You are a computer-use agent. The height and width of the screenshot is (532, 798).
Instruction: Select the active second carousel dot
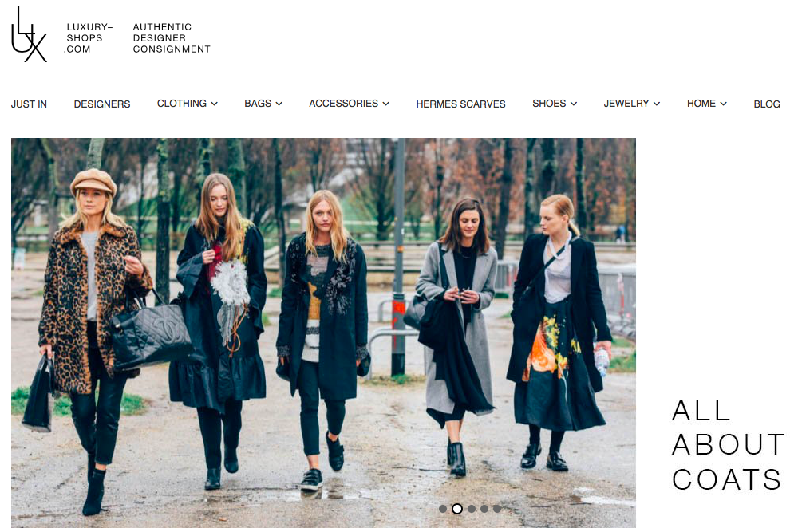457,509
